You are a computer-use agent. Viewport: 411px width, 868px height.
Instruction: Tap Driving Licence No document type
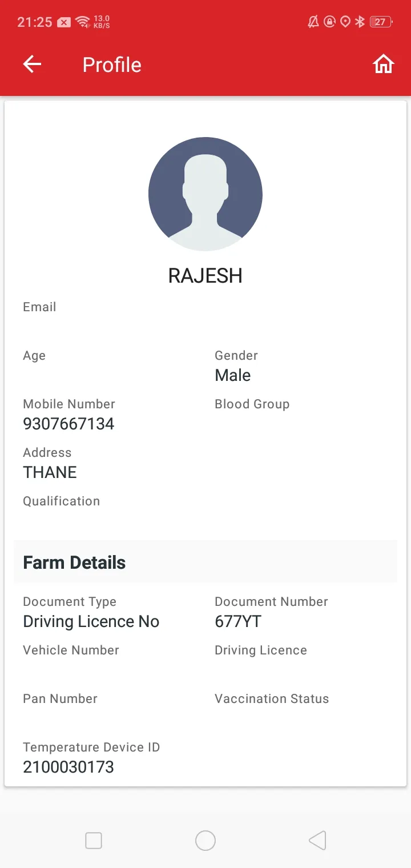point(91,621)
